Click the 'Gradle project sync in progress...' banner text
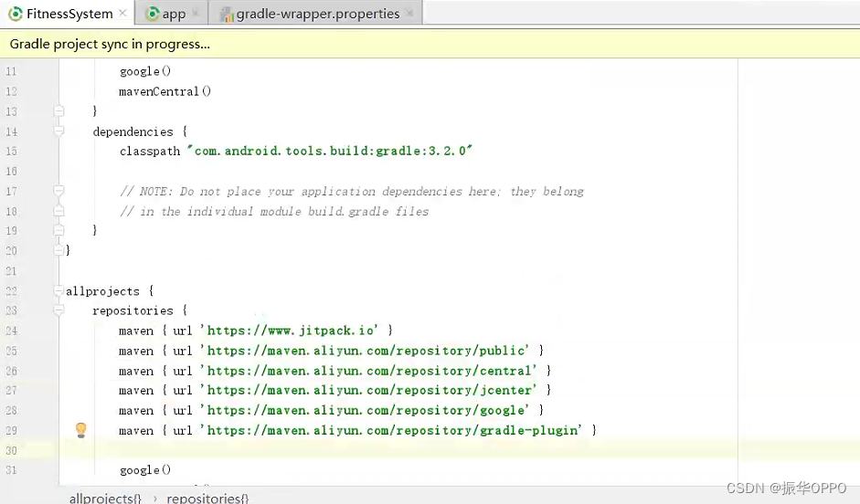Screen dimensions: 860x504 click(110, 44)
